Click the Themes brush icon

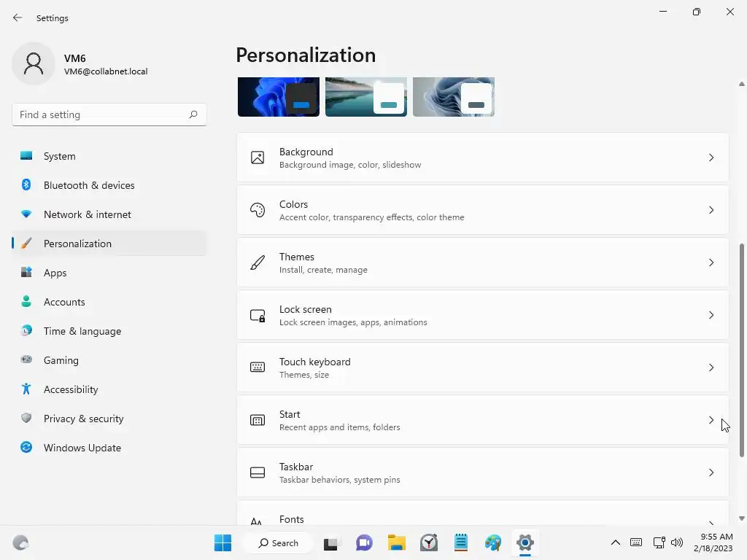pyautogui.click(x=258, y=262)
